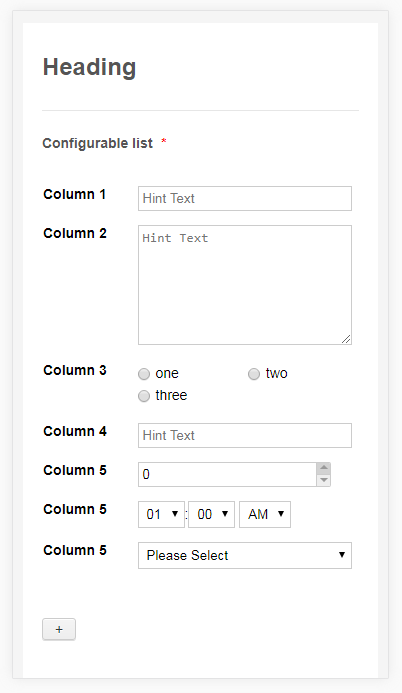402x693 pixels.
Task: Click the "Heading" title text
Action: point(89,67)
